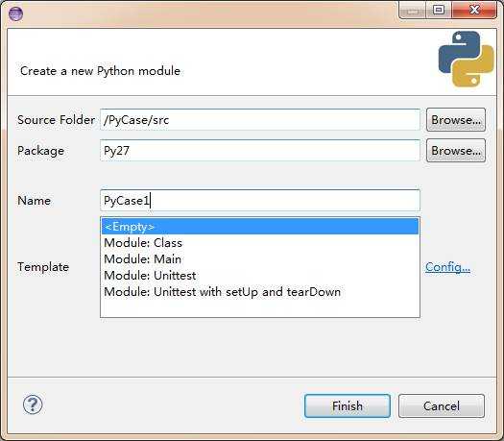Minimize the new module dialog window
This screenshot has height=441, width=504.
413,11
